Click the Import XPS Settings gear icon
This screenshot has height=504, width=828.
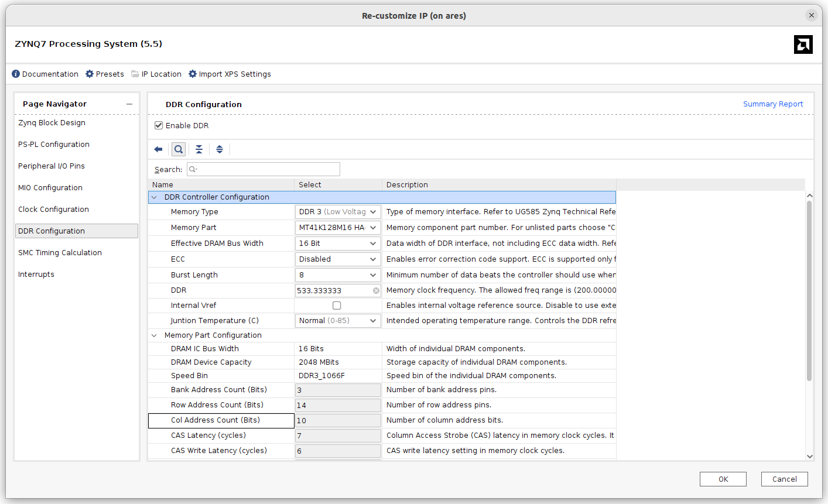[193, 74]
